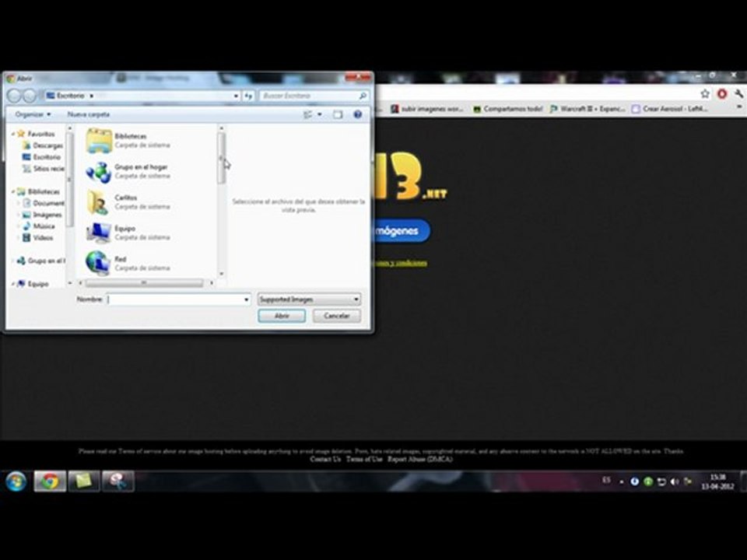Select the Equipo computer icon in file list
The height and width of the screenshot is (560, 747).
point(99,233)
